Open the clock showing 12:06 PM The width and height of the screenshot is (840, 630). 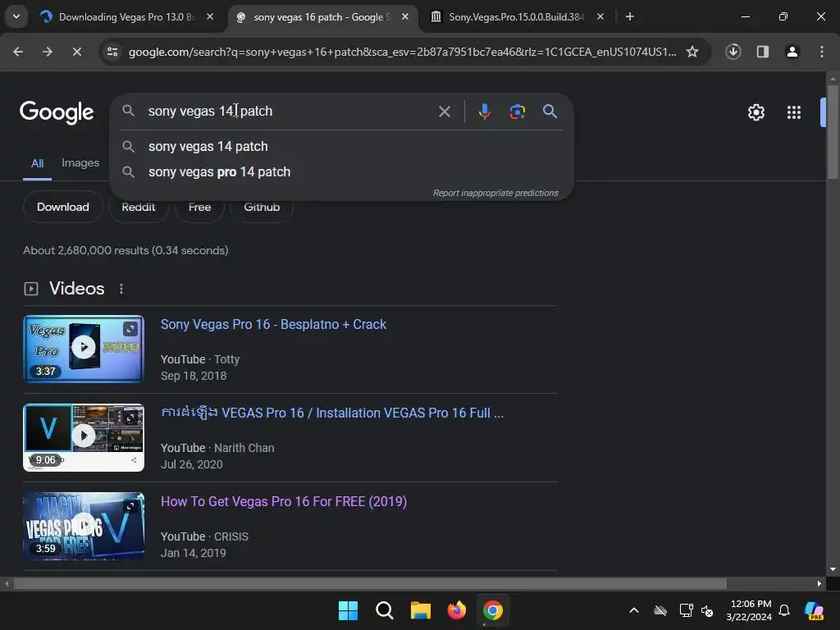(749, 610)
